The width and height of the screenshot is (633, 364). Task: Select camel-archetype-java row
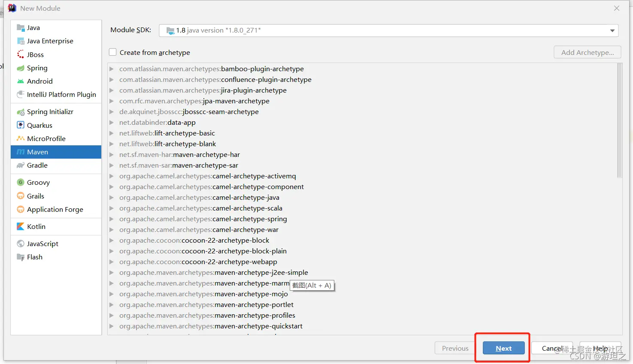tap(363, 198)
